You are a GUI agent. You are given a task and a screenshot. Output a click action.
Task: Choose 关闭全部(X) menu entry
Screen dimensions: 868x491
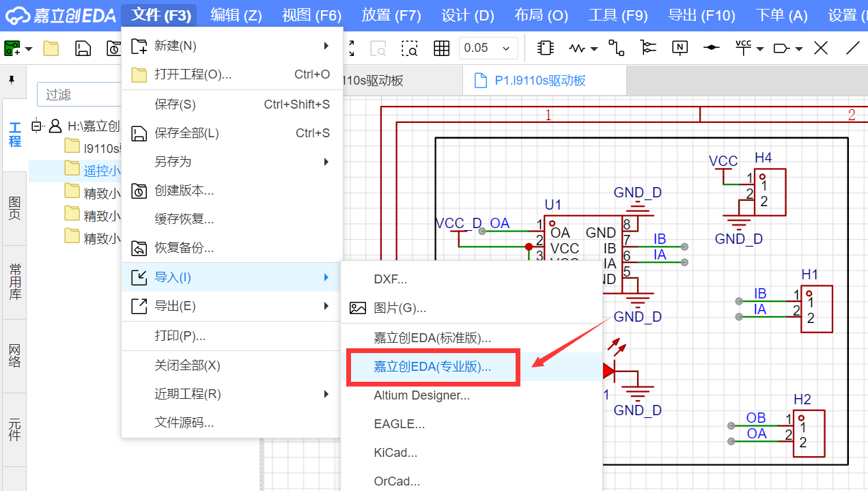pyautogui.click(x=232, y=365)
